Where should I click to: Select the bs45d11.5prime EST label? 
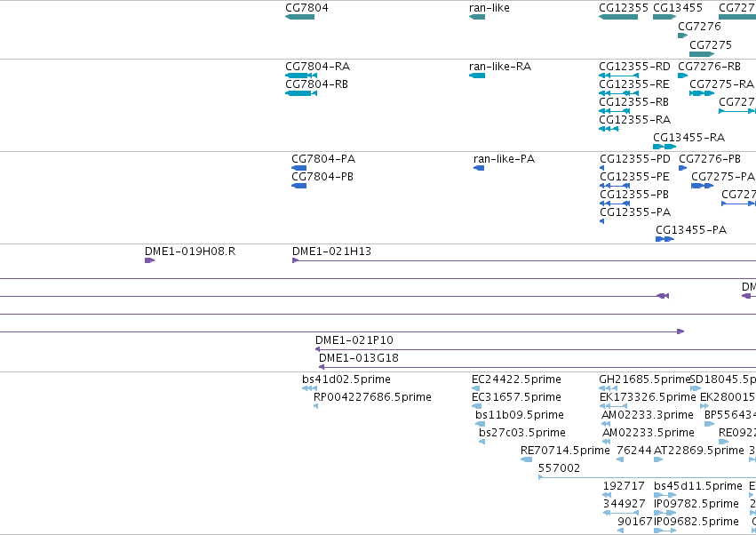[697, 486]
